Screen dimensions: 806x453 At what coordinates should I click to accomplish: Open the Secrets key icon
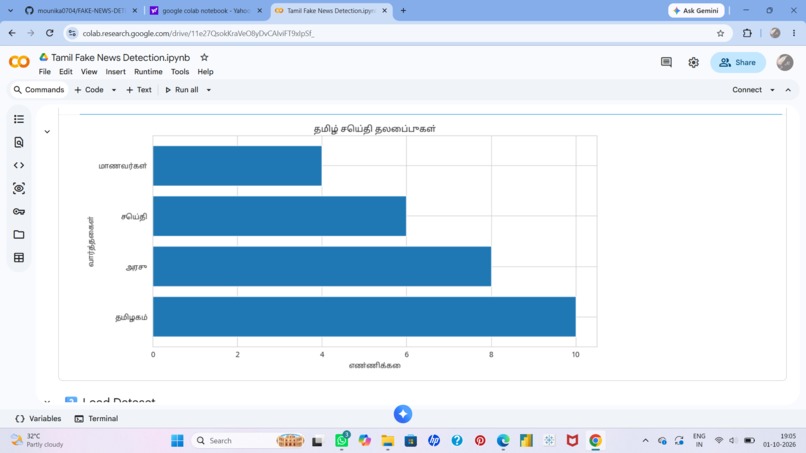tap(19, 211)
